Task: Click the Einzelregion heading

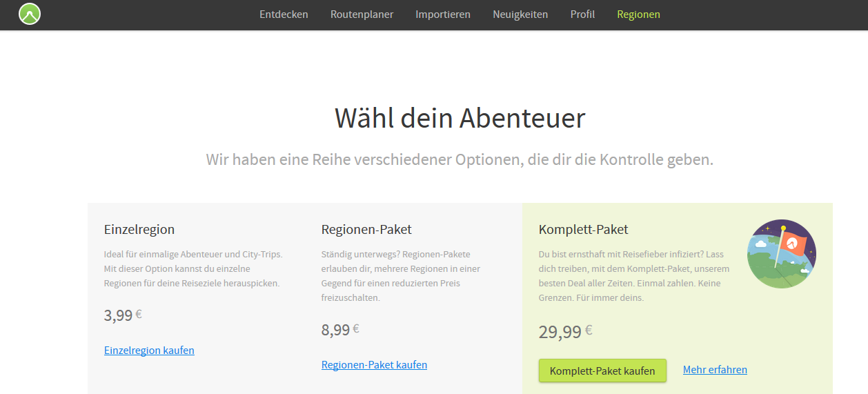Action: click(139, 229)
